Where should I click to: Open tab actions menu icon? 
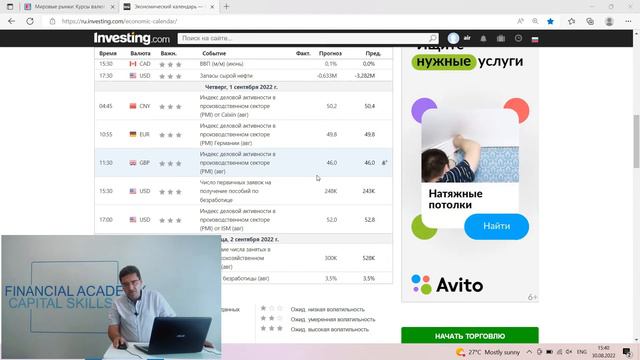click(10, 7)
